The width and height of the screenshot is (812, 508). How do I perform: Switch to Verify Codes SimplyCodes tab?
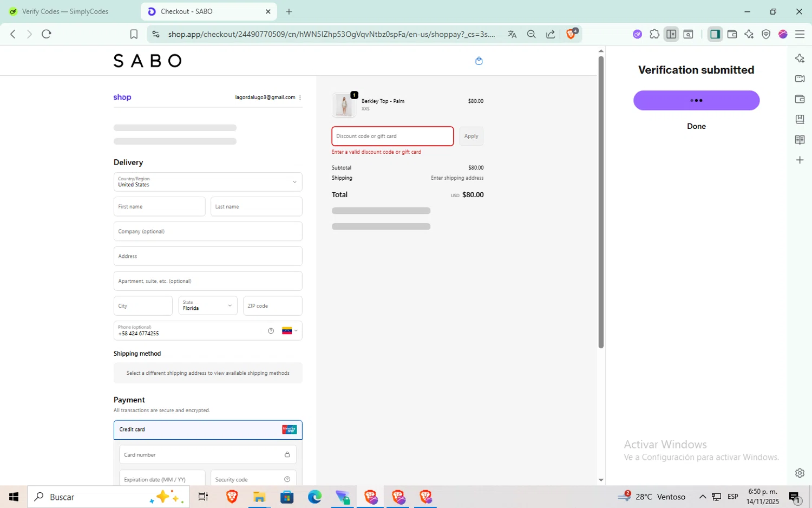[x=66, y=11]
